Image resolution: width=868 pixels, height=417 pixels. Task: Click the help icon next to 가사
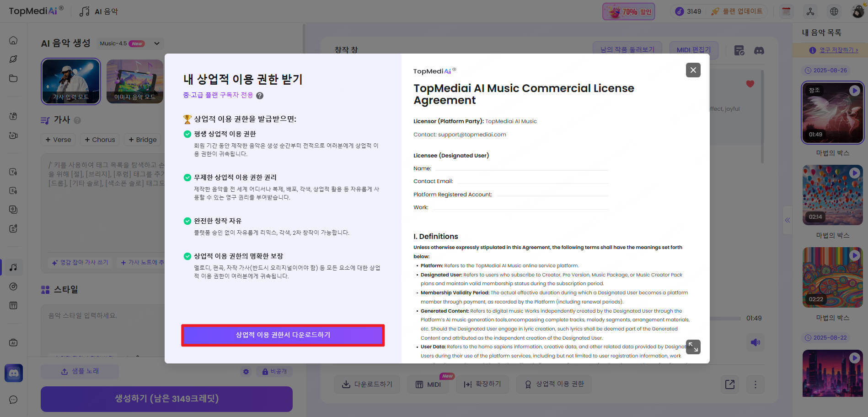click(x=77, y=120)
